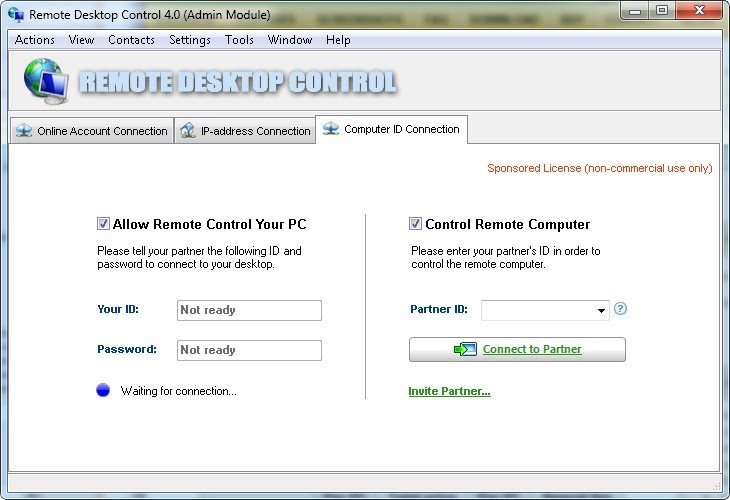Click the app icon in title bar
Viewport: 730px width, 500px height.
click(x=16, y=14)
